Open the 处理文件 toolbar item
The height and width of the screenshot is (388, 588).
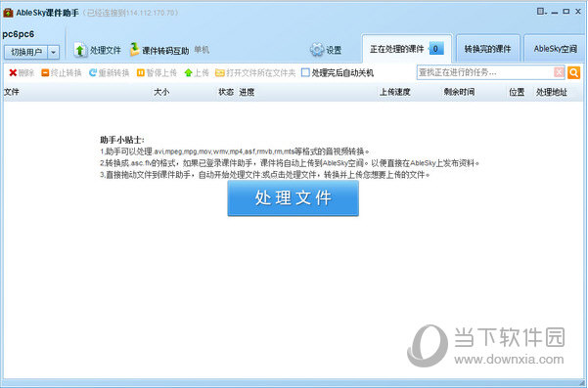point(98,50)
